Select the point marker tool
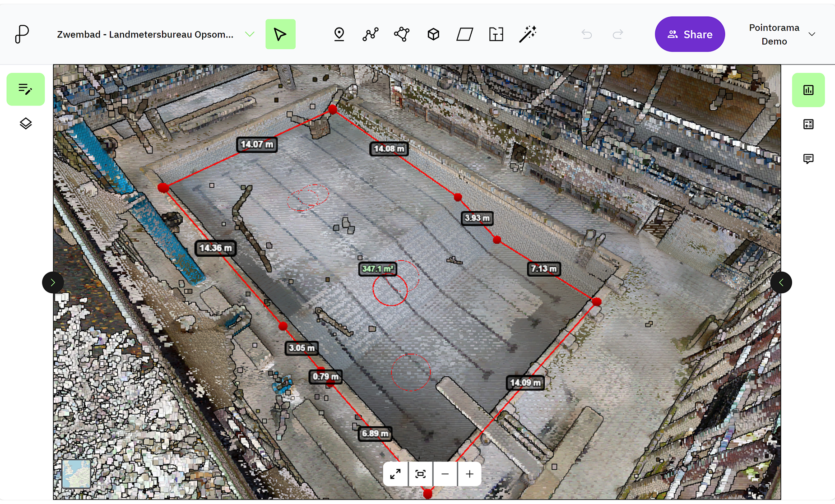Screen dimensions: 835x504 (339, 34)
